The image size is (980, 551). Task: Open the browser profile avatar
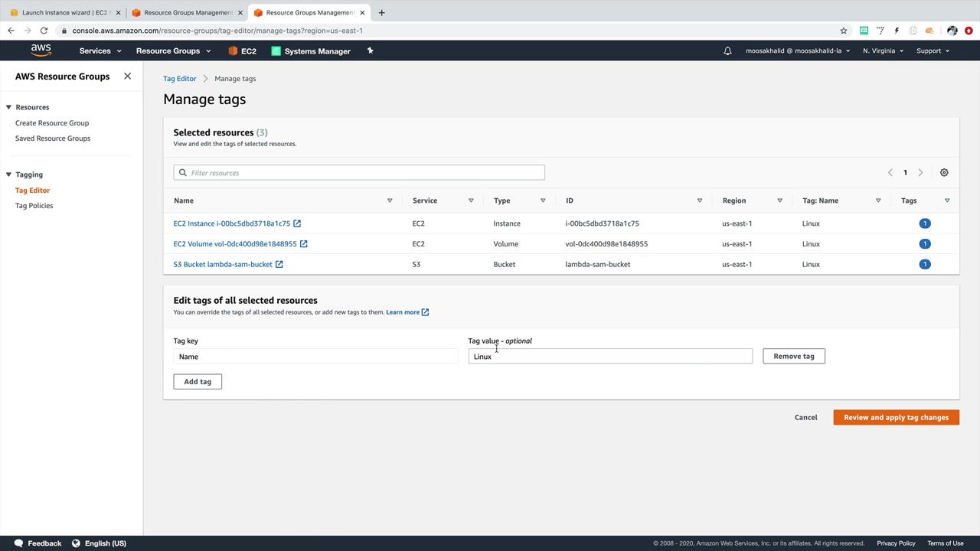952,31
